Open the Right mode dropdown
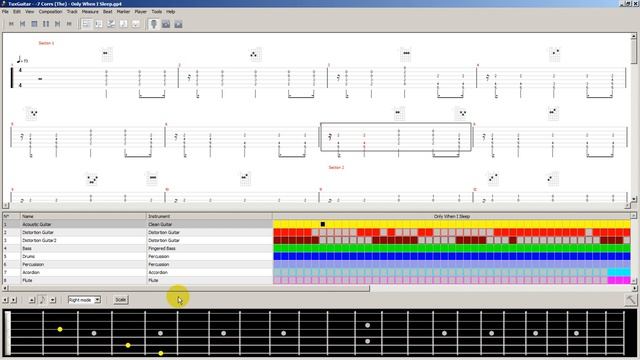Viewport: 640px width, 360px height. point(84,300)
